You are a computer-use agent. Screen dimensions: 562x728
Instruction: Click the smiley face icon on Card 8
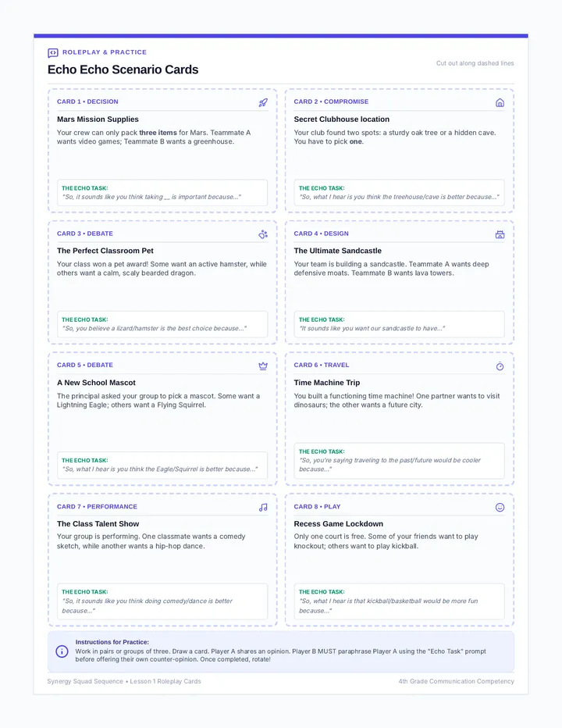coord(500,508)
